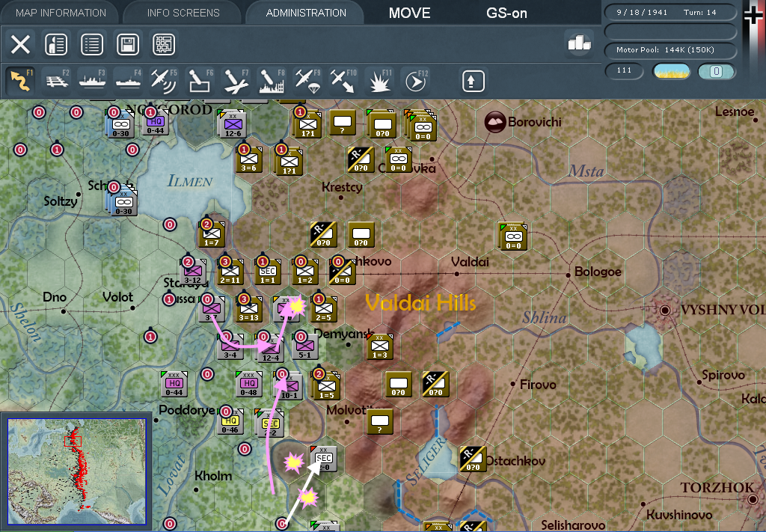Click the Spirovo town label

pos(723,375)
